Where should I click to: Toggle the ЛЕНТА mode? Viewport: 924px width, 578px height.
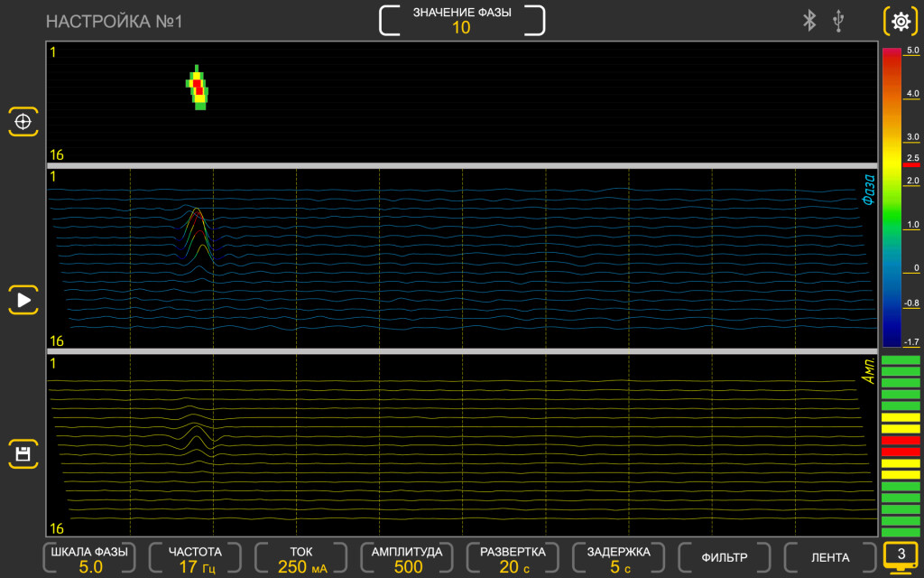830,558
